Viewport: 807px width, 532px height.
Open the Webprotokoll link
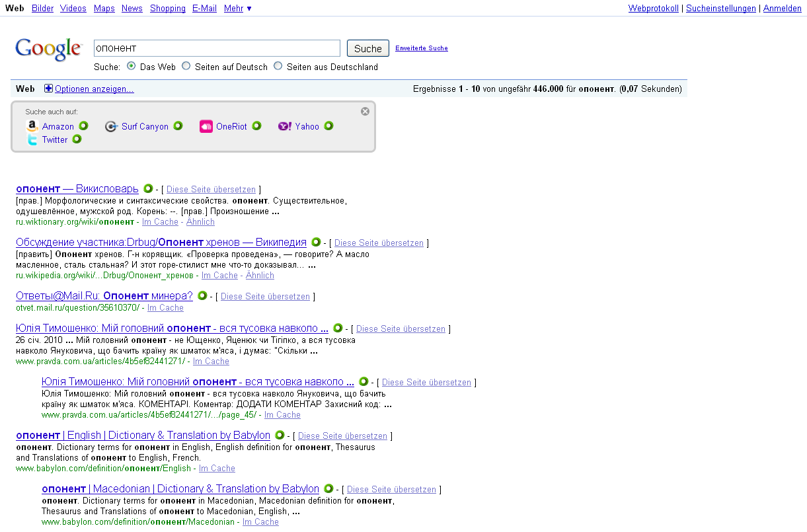[654, 8]
